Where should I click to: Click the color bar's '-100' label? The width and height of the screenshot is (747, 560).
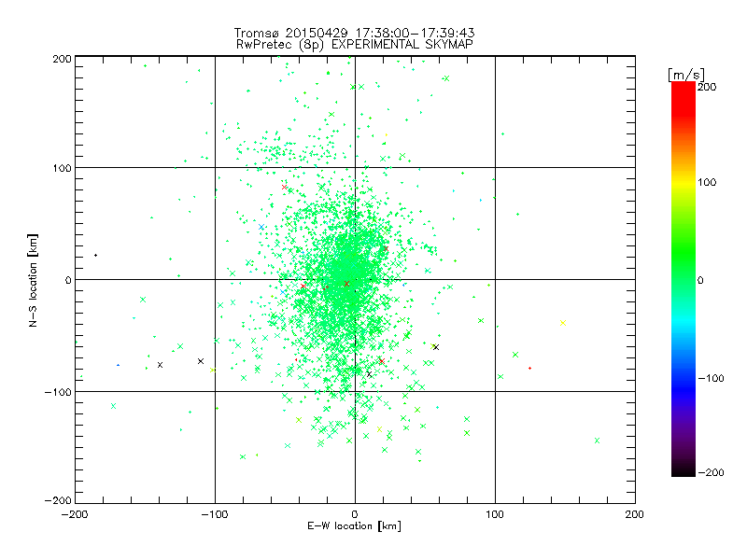(x=711, y=378)
